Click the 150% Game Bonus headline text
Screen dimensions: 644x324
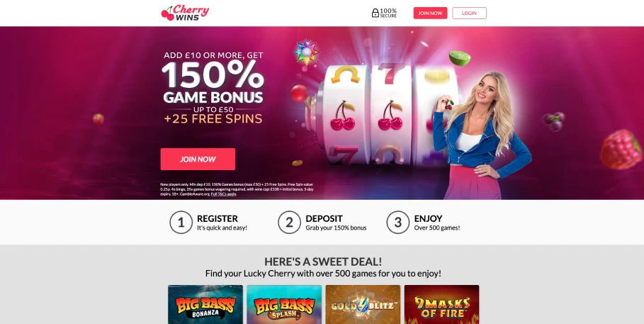(213, 82)
